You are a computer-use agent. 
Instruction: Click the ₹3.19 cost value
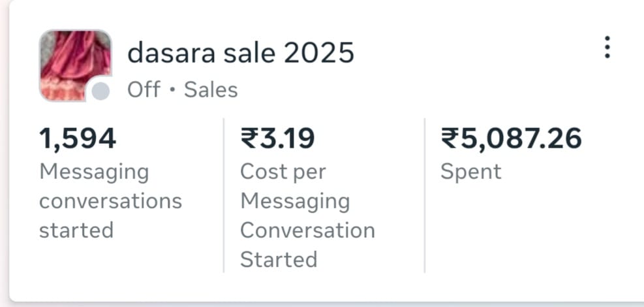coord(278,138)
